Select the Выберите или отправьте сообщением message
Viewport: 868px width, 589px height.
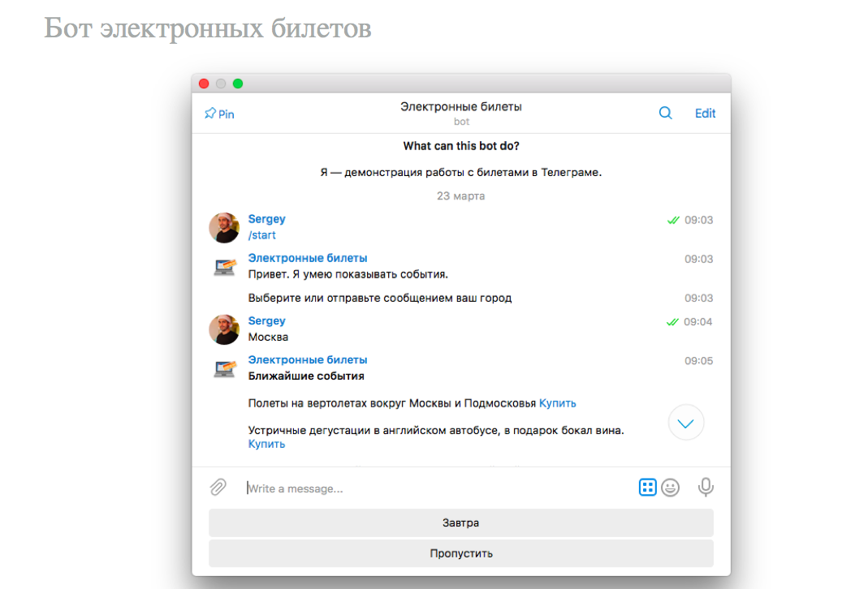point(380,298)
